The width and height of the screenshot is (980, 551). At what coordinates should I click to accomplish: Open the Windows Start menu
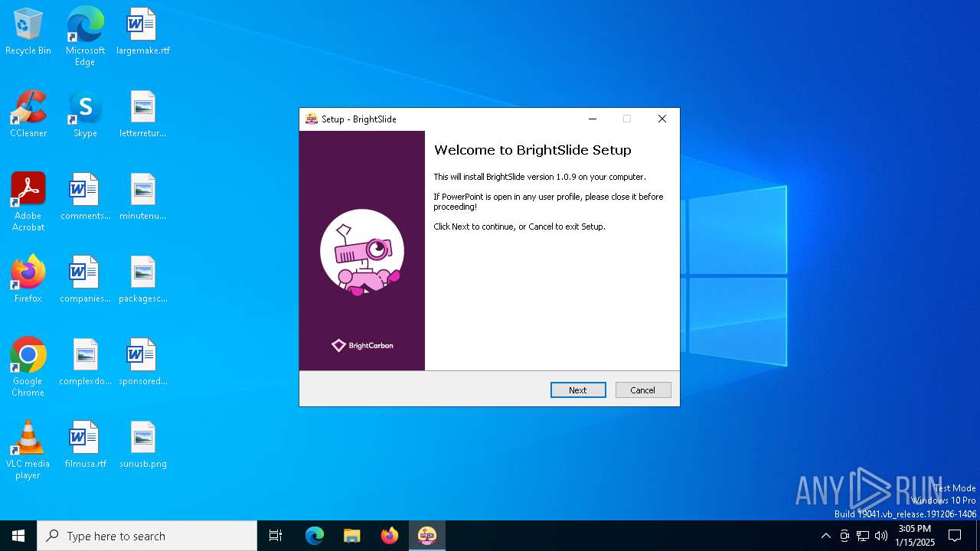point(18,536)
